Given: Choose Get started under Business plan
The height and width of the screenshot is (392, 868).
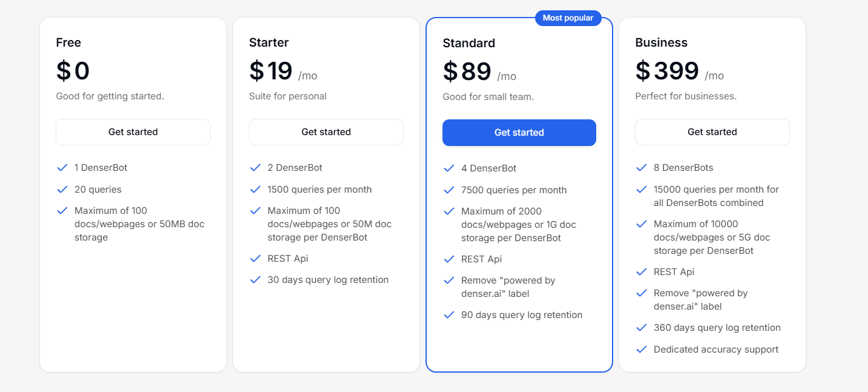Looking at the screenshot, I should pyautogui.click(x=712, y=132).
